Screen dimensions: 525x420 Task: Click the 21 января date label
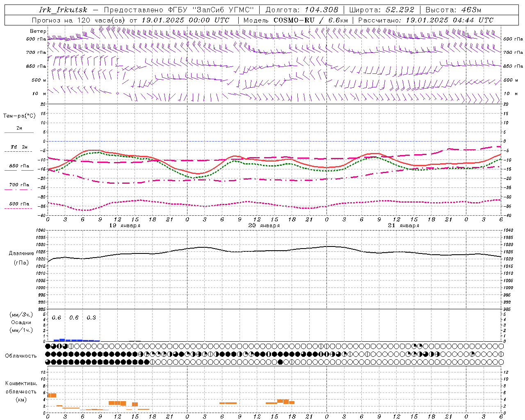[404, 226]
